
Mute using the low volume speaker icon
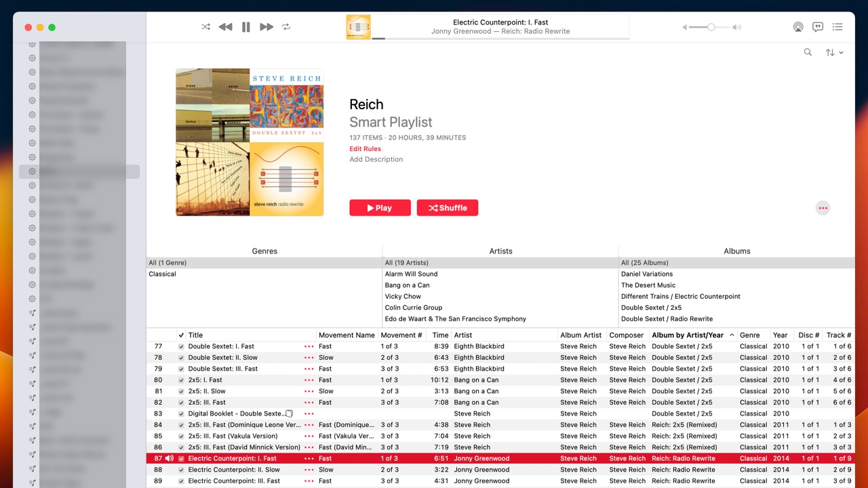[x=684, y=27]
